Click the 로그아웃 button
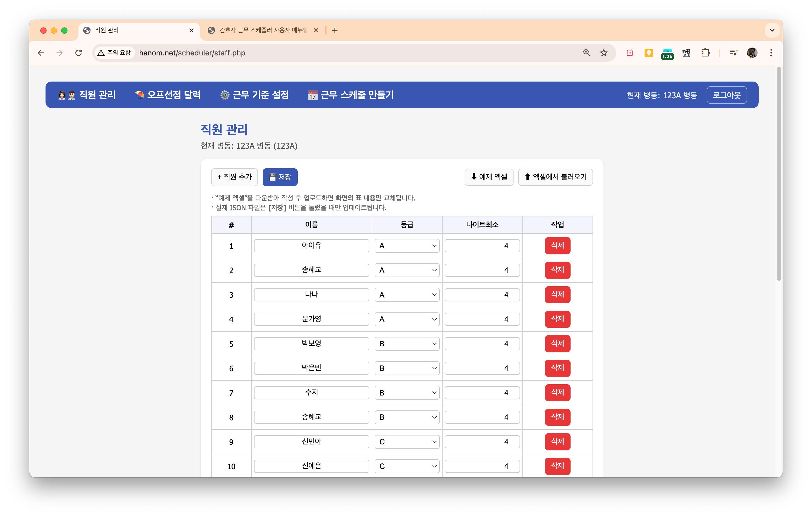This screenshot has width=812, height=516. point(727,95)
